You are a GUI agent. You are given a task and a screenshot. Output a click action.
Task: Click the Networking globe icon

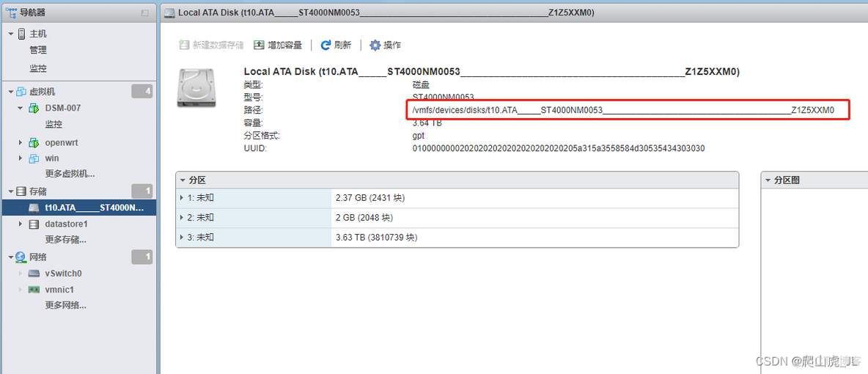pos(21,257)
